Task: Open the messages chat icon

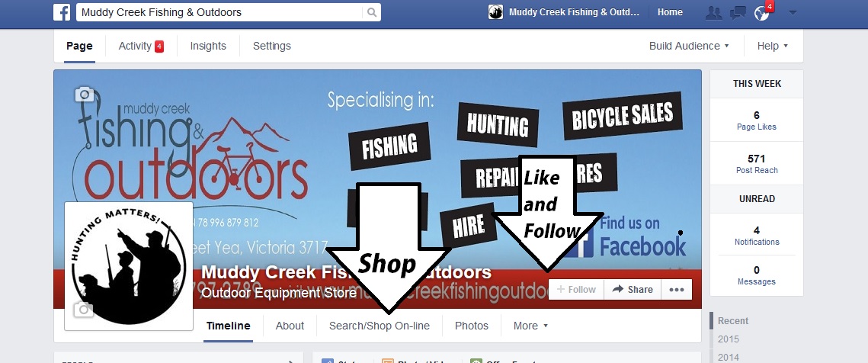Action: [738, 12]
